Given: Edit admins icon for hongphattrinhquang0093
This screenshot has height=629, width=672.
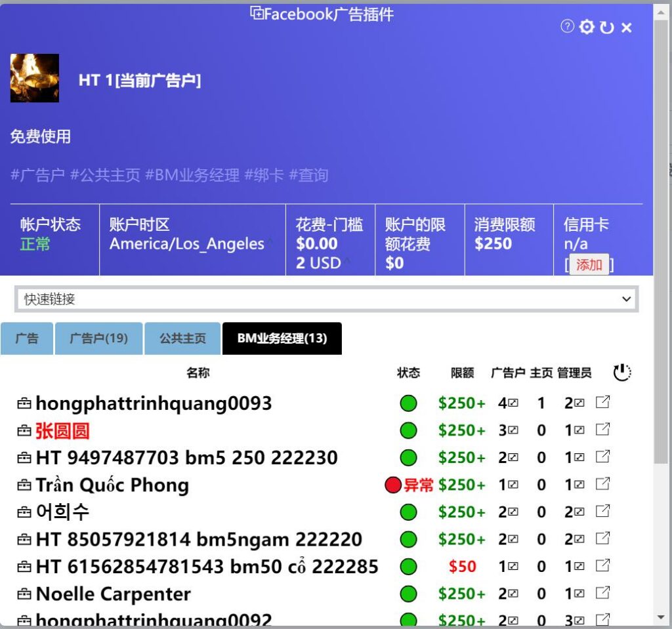Looking at the screenshot, I should click(x=579, y=403).
